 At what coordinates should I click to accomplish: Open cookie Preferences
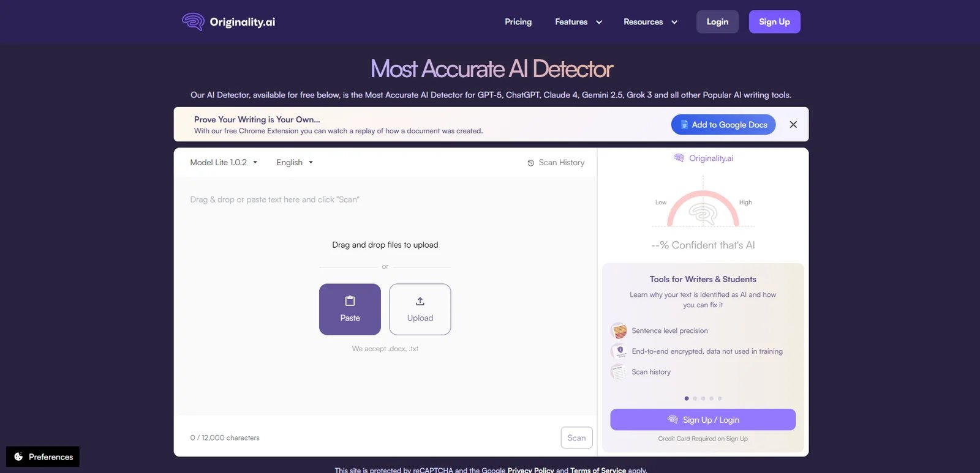(43, 456)
